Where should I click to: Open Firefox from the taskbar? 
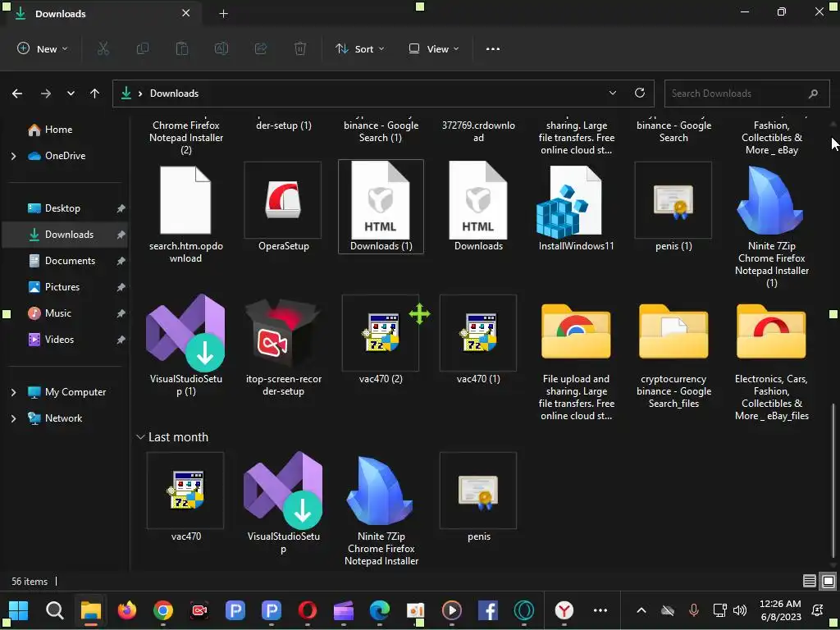point(127,610)
